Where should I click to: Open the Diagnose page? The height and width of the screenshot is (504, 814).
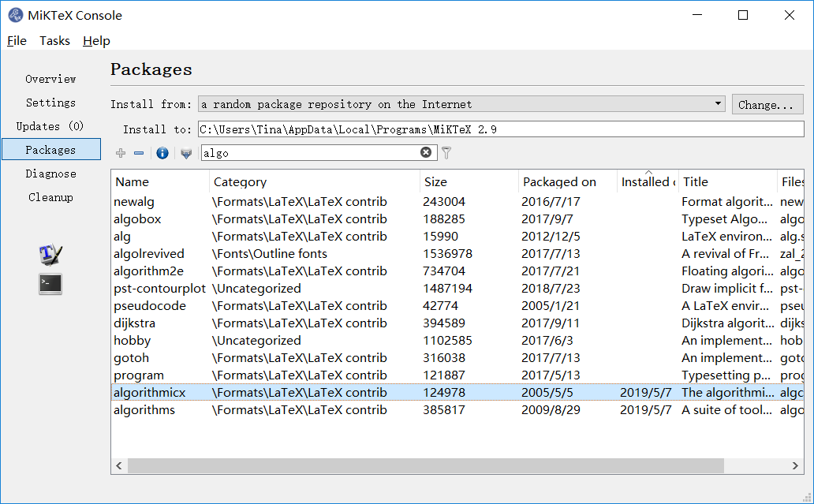[50, 174]
